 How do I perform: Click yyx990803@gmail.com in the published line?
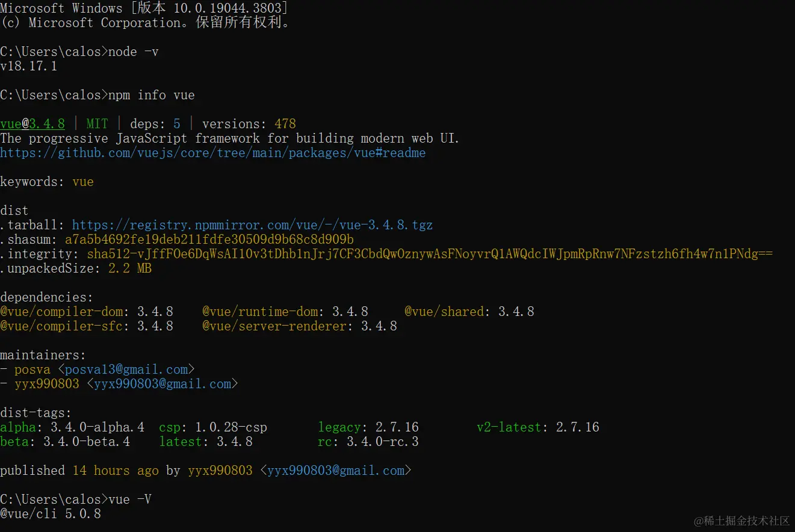(x=336, y=471)
